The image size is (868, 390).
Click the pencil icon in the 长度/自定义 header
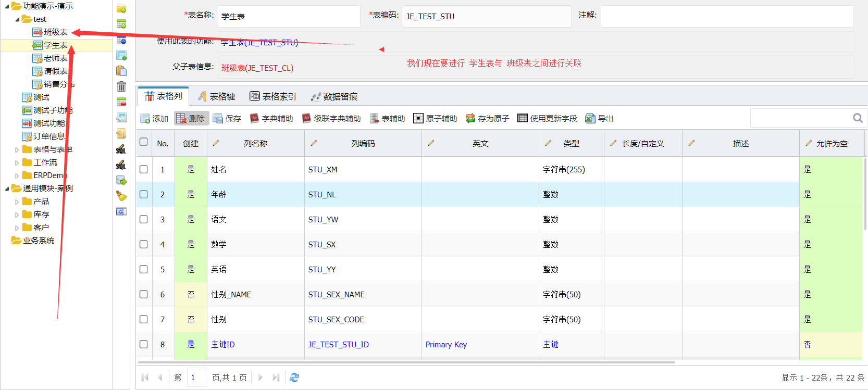(613, 143)
